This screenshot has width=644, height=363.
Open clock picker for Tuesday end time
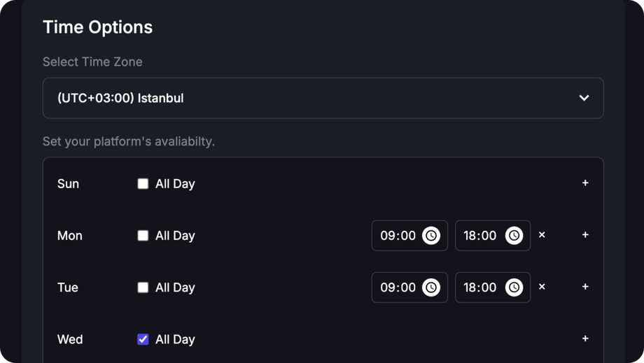tap(514, 287)
